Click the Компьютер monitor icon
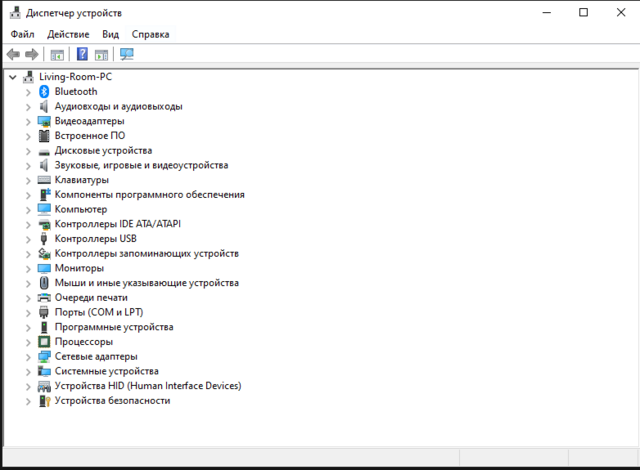This screenshot has width=640, height=470. click(x=44, y=209)
